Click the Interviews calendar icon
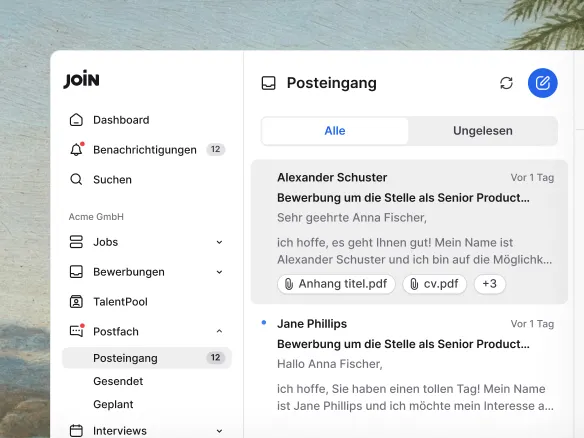 click(76, 431)
